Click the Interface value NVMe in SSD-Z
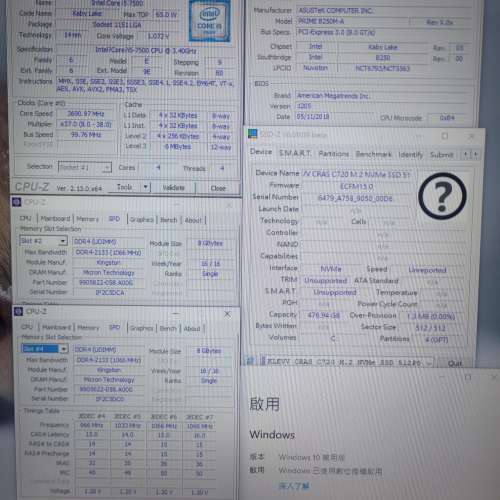Image resolution: width=500 pixels, height=500 pixels. pos(331,269)
